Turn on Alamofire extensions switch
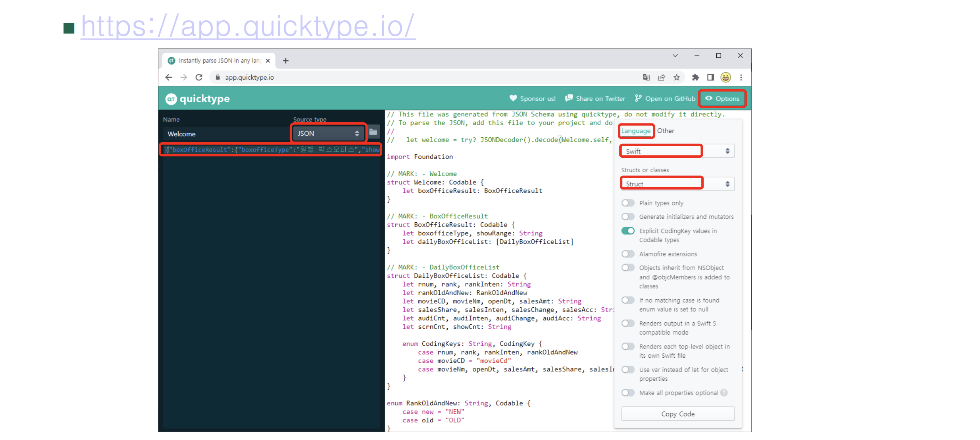980x440 pixels. point(628,254)
